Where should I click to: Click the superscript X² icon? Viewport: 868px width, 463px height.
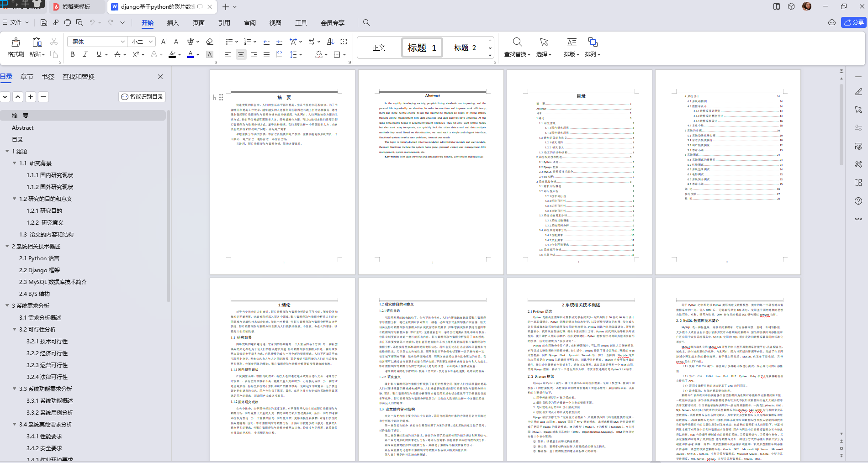pos(136,54)
